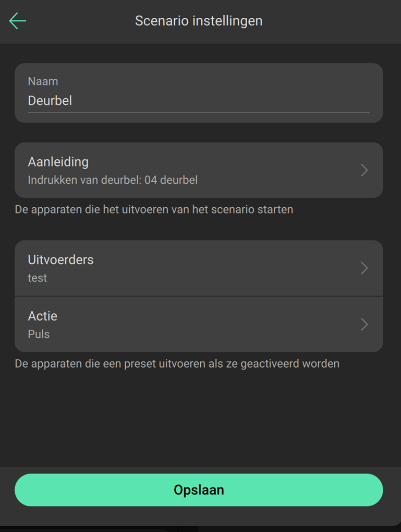Screen dimensions: 401x532
Task: Click the 'test' executor value
Action: pyautogui.click(x=37, y=278)
